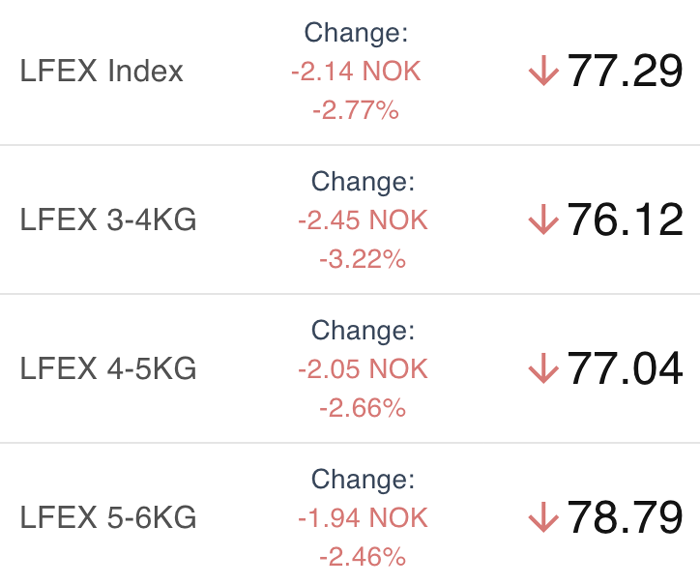
Task: Click the 77.29 index price
Action: 625,72
